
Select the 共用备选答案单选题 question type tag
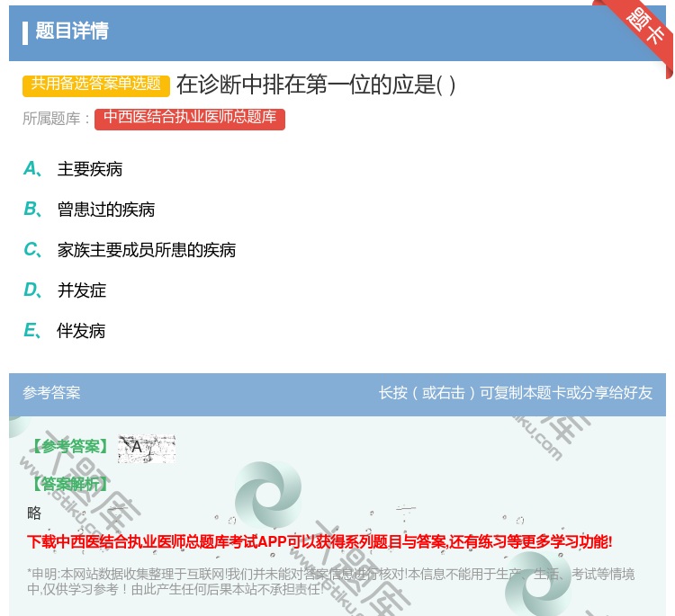(x=96, y=85)
